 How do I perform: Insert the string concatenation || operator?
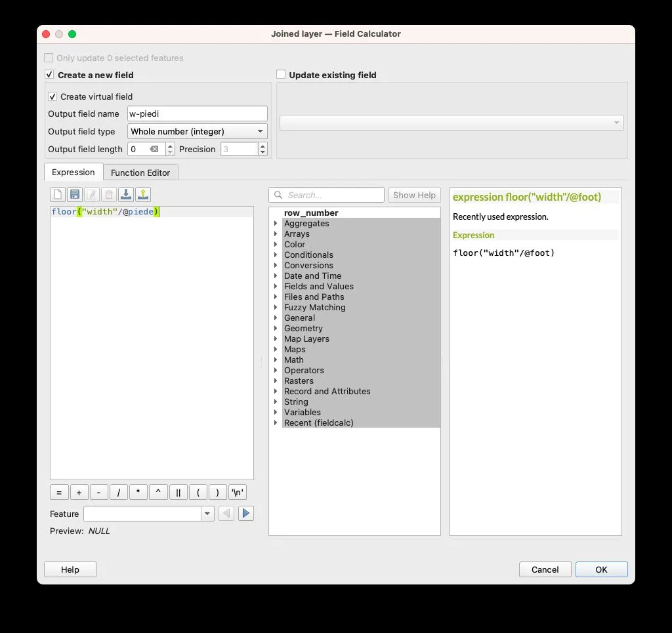(178, 493)
